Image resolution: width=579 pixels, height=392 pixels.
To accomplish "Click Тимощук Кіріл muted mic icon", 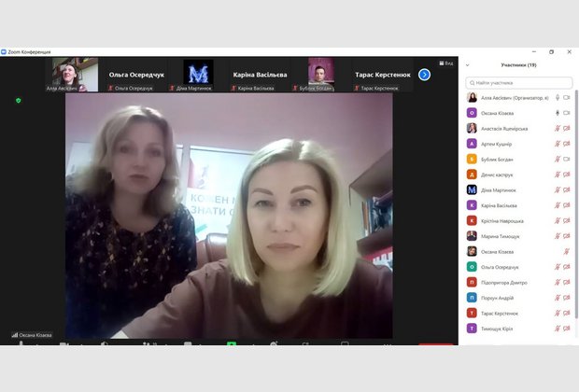I will [x=558, y=329].
